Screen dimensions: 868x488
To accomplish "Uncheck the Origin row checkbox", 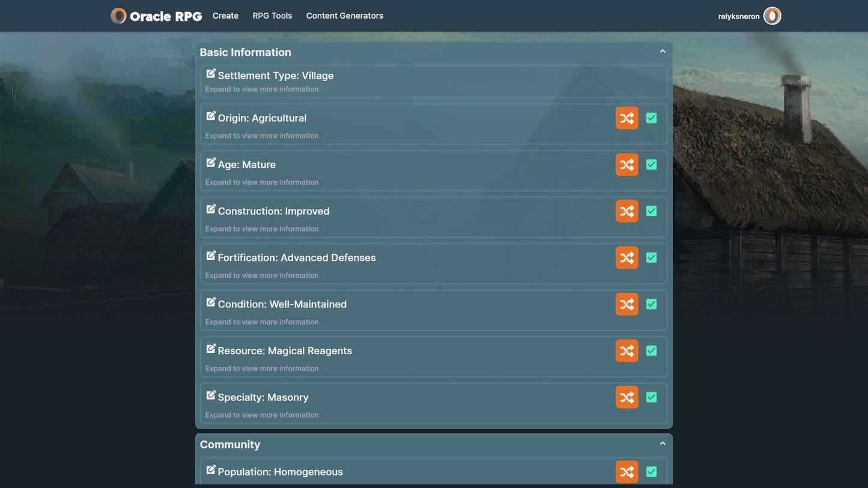I will [651, 118].
